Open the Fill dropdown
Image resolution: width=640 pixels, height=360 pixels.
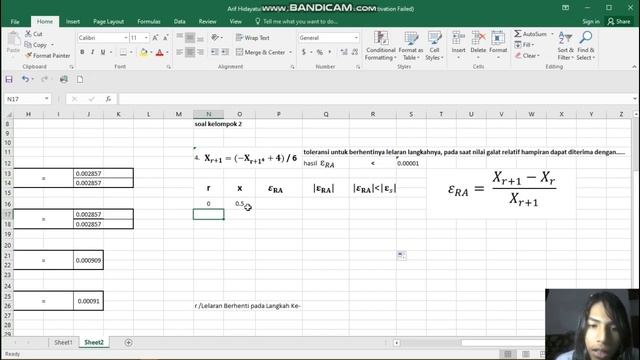click(x=524, y=45)
